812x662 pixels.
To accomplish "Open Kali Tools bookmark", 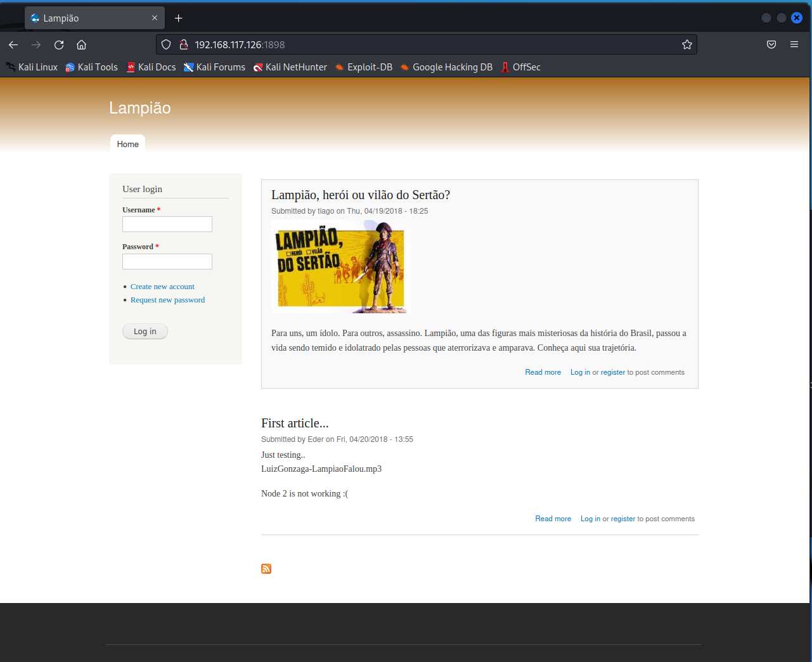I will click(92, 67).
